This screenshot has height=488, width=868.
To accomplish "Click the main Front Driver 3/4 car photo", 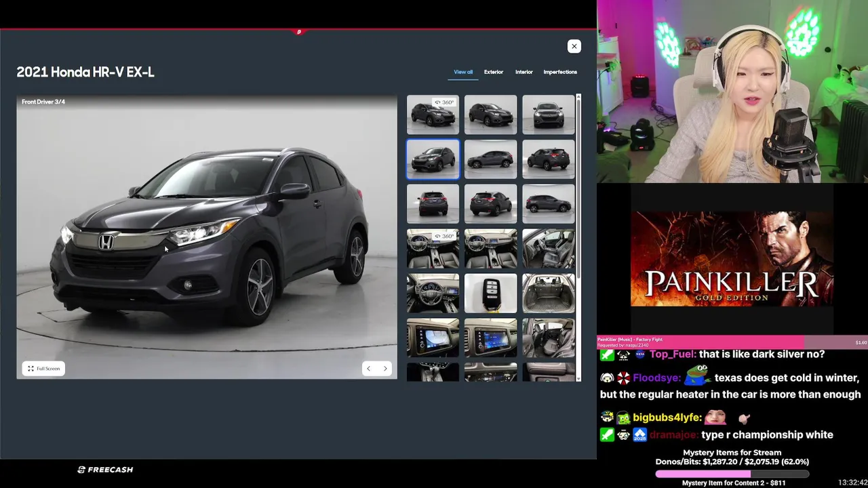I will tap(207, 237).
